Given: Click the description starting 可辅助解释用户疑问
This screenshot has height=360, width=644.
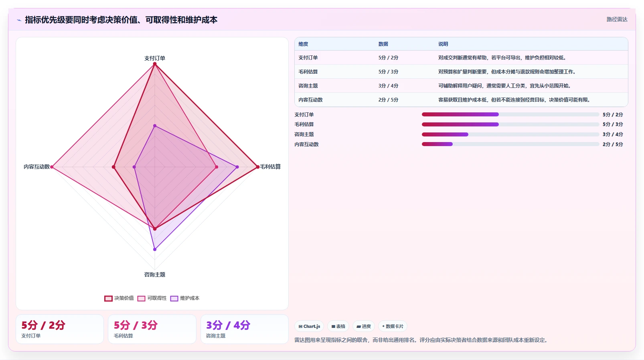Looking at the screenshot, I should point(504,86).
